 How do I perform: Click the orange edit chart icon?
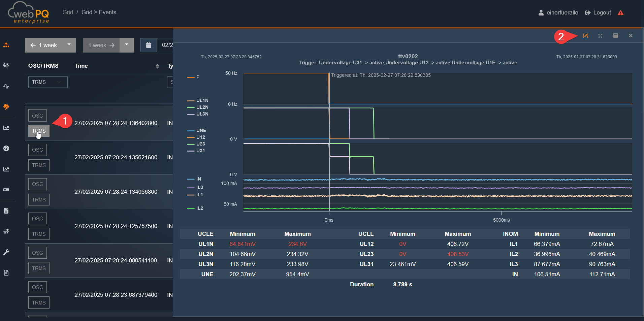pyautogui.click(x=585, y=36)
